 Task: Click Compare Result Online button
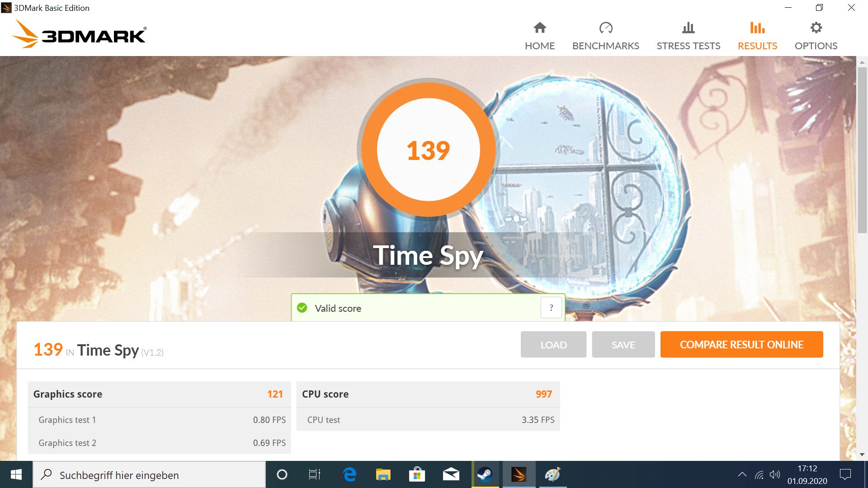(741, 345)
